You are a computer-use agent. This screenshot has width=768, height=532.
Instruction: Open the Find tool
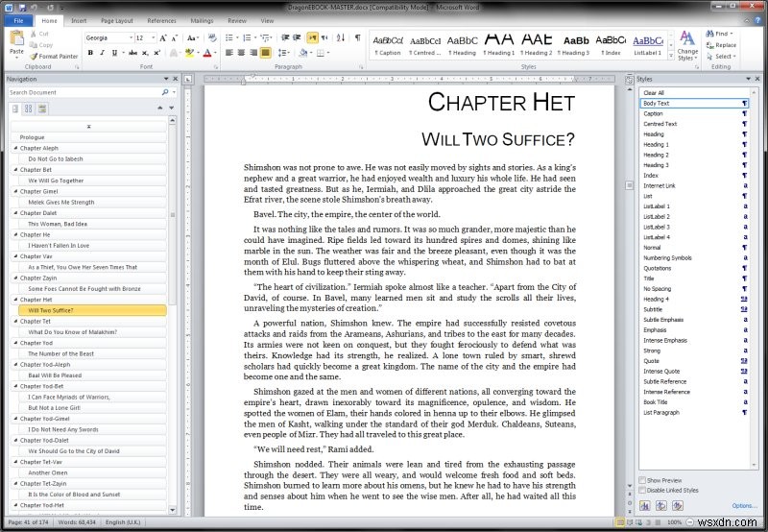tap(719, 34)
